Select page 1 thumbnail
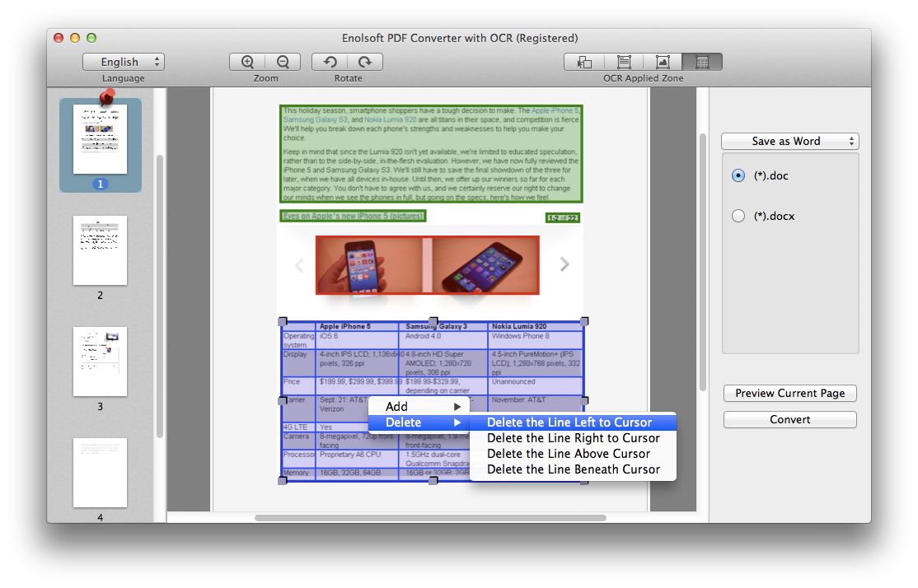Screen dimensions: 918x588 pyautogui.click(x=100, y=139)
